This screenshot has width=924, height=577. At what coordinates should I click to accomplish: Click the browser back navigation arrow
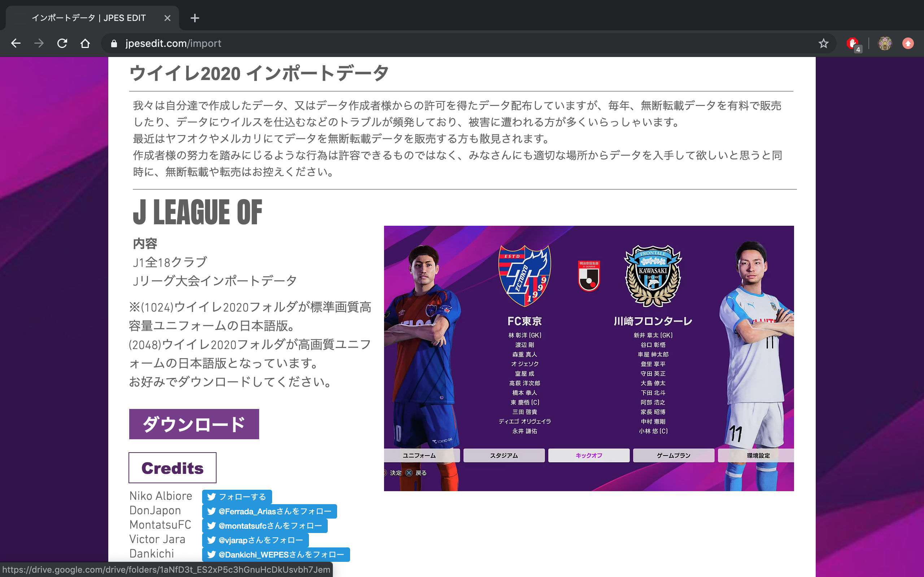tap(15, 43)
